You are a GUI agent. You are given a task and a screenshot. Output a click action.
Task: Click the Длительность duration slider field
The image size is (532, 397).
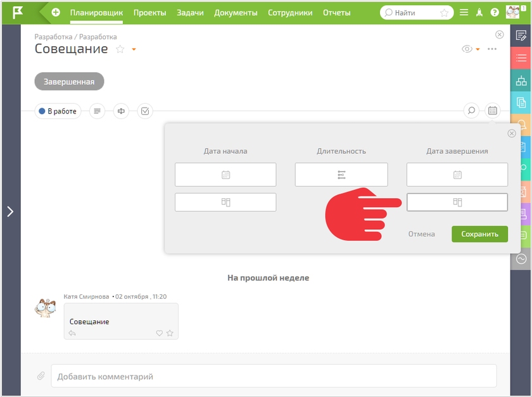[x=341, y=175]
